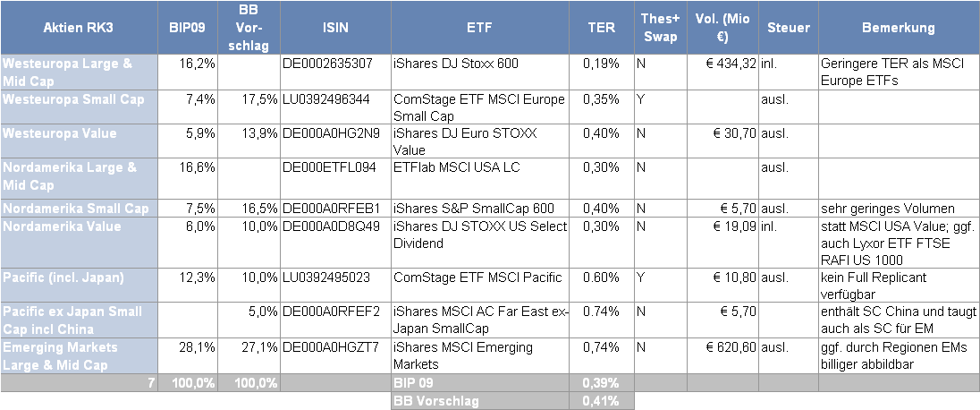This screenshot has height=410, width=980.
Task: Click the "TER" column header
Action: [x=601, y=28]
